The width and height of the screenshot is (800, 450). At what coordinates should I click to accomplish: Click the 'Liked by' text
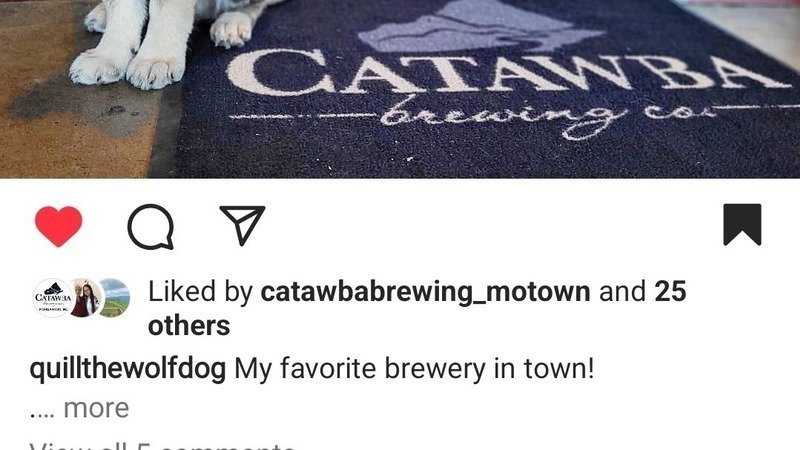(x=200, y=292)
